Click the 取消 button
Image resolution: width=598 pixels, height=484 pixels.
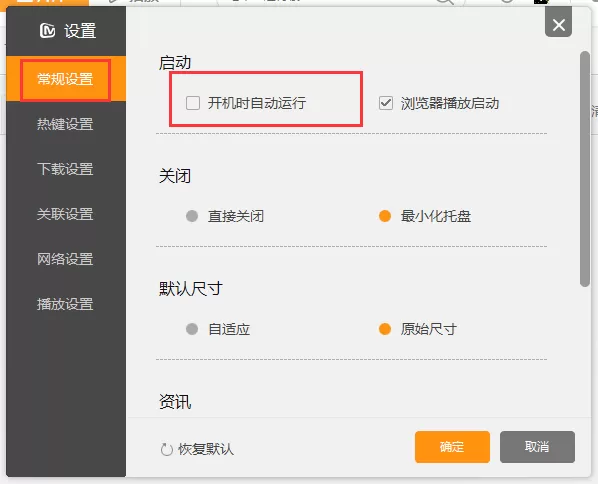click(537, 447)
